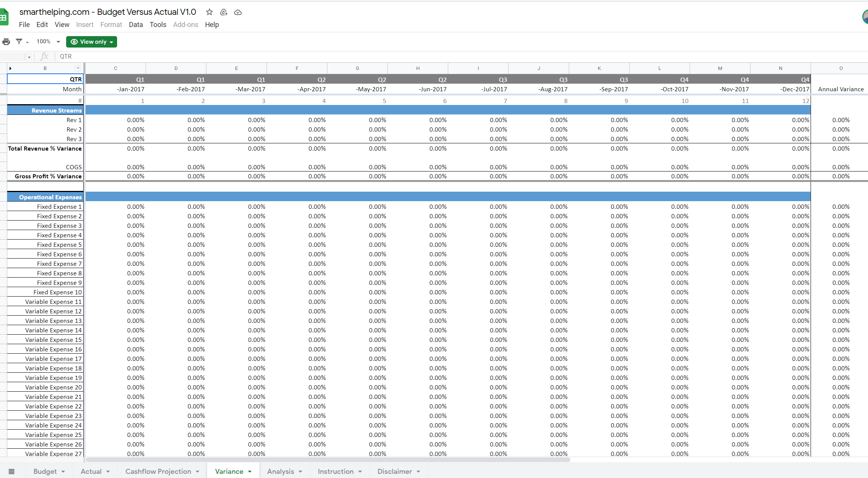
Task: Click the document title text
Action: tap(108, 12)
